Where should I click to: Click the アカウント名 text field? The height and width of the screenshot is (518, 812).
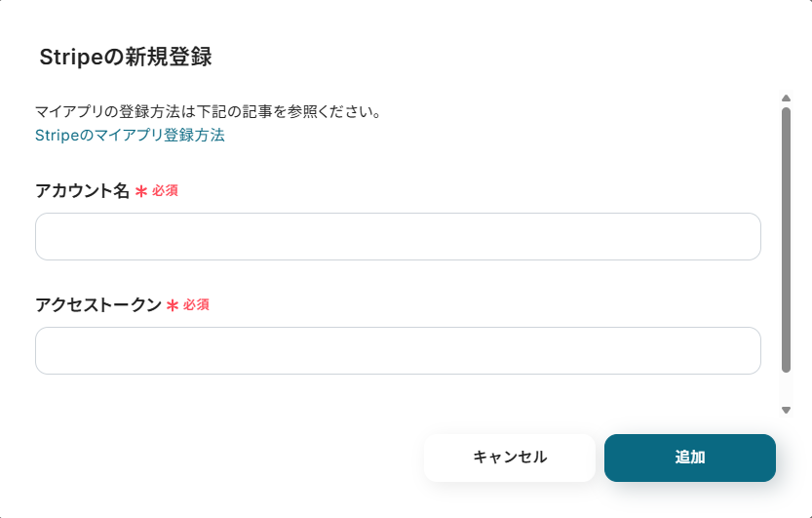(398, 237)
